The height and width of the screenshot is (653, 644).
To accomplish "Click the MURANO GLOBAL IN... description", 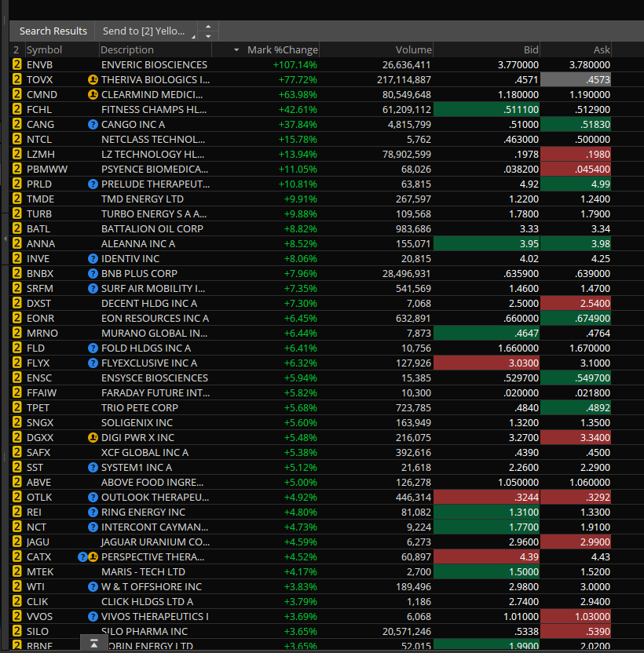I will click(154, 333).
